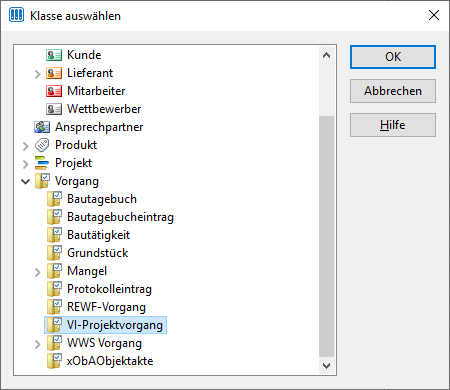Click the Mangel folder icon

coord(54,271)
